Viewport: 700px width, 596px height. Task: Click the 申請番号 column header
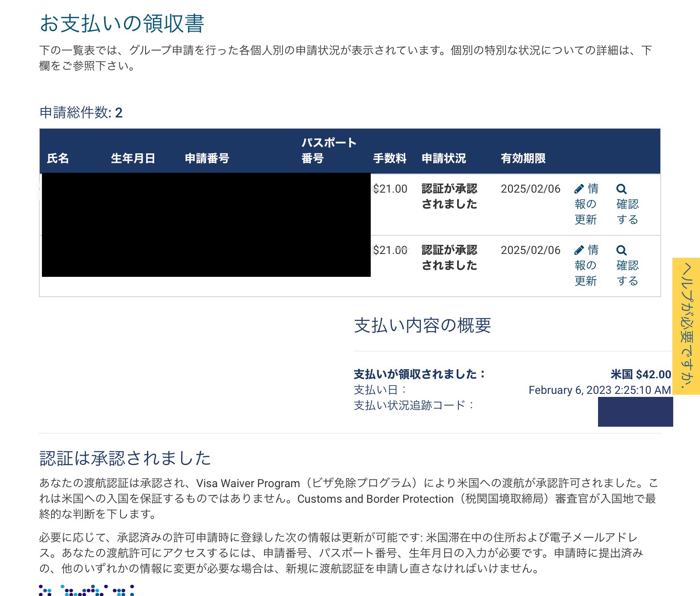[x=207, y=159]
